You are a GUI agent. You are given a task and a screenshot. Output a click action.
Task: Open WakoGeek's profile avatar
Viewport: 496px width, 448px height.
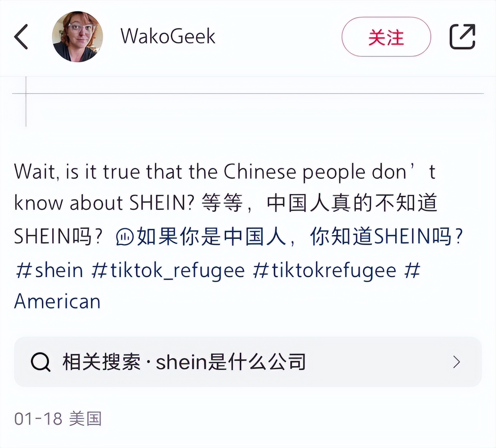coord(77,37)
